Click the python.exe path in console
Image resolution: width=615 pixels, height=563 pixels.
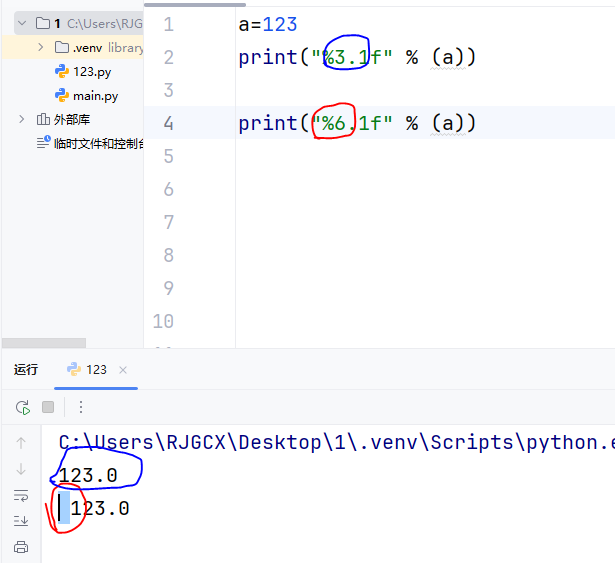(337, 443)
